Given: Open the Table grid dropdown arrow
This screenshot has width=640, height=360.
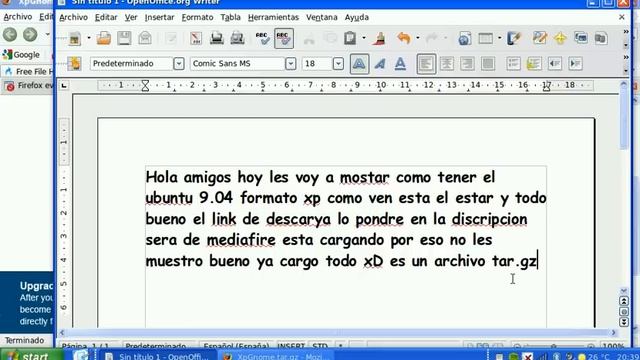Looking at the screenshot, I should tap(499, 38).
